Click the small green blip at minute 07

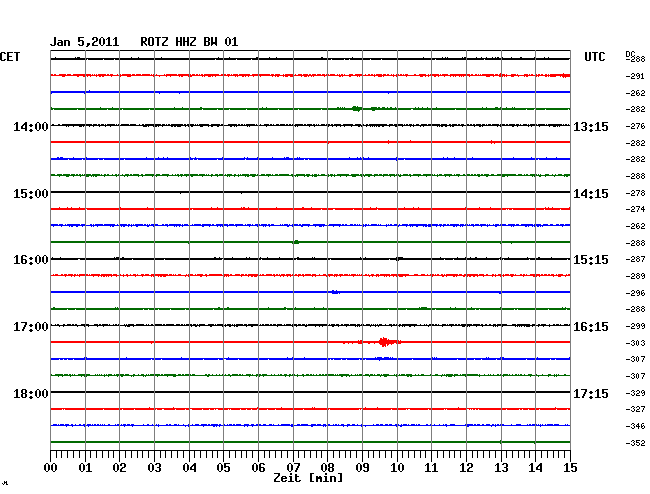296,242
